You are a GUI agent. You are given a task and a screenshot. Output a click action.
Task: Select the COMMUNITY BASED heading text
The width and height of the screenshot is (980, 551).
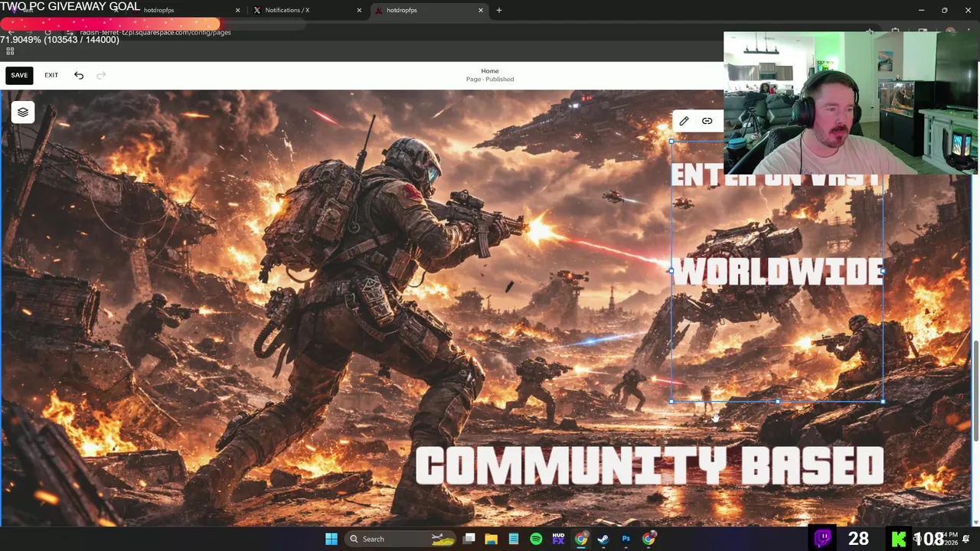coord(650,466)
